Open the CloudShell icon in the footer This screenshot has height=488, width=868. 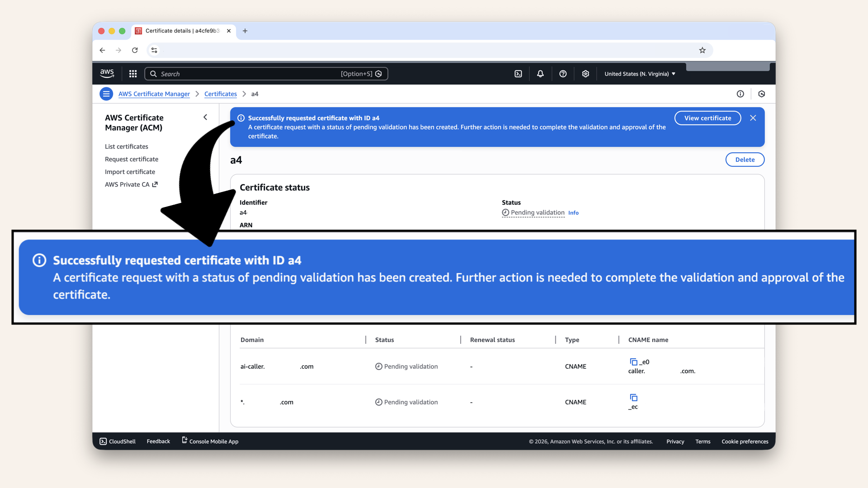click(103, 441)
